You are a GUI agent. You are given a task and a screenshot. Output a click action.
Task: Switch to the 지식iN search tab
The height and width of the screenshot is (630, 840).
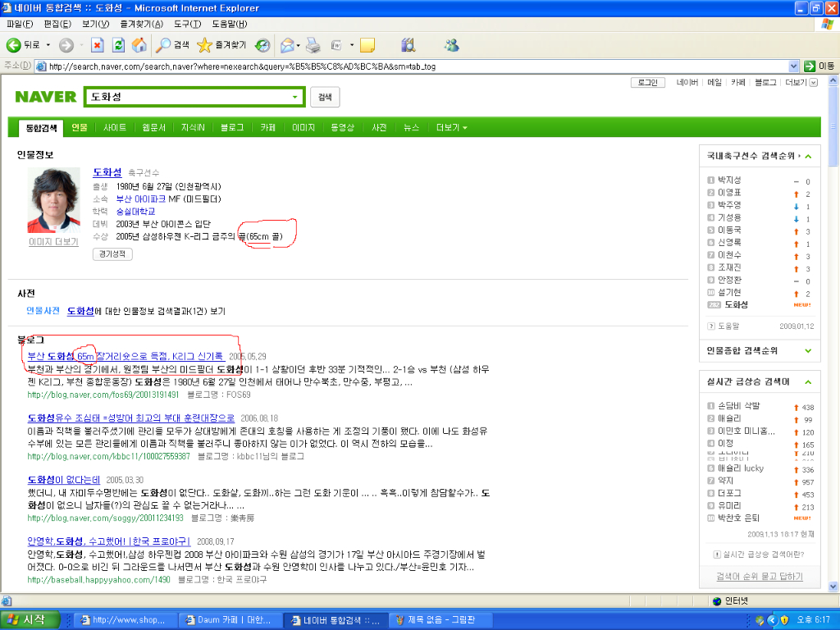(x=193, y=127)
